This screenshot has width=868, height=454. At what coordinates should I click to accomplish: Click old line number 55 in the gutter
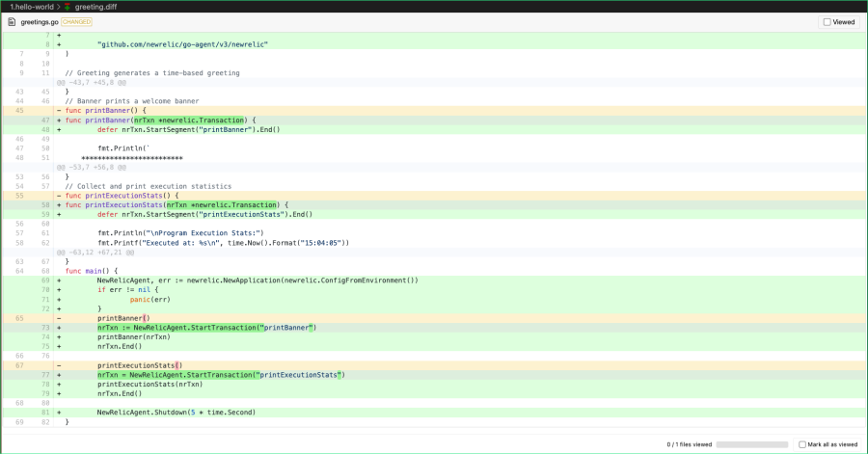[19, 196]
